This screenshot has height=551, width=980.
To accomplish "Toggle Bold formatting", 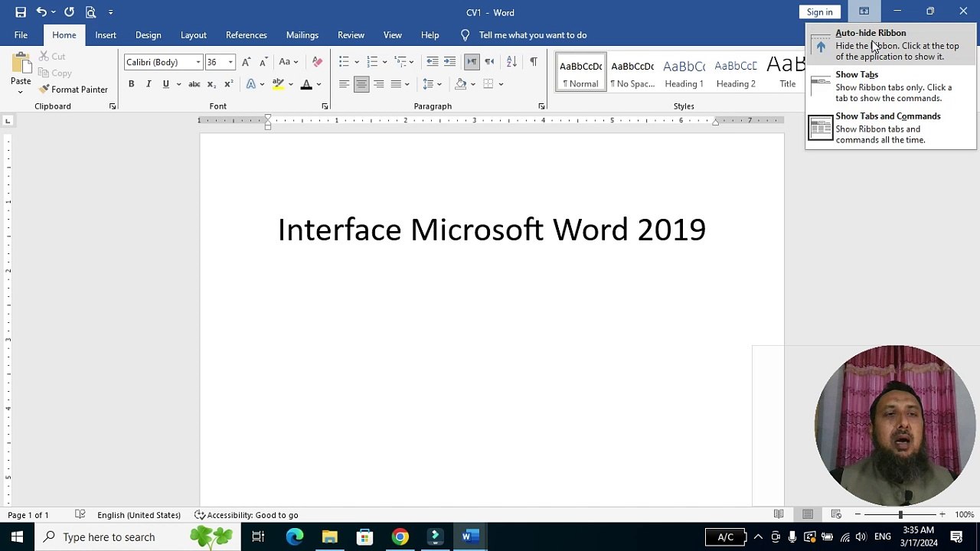I will click(x=131, y=84).
